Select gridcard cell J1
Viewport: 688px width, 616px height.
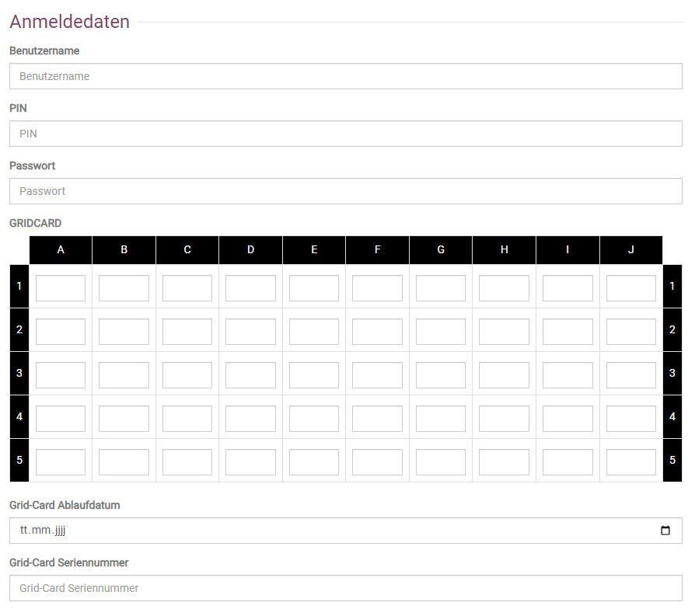pyautogui.click(x=630, y=288)
